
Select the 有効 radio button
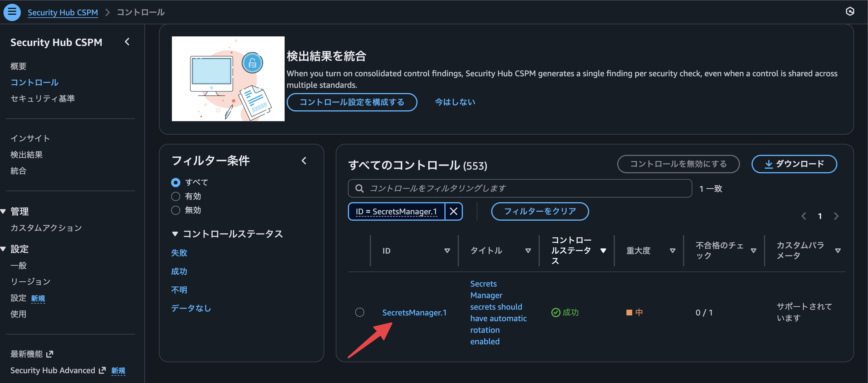coord(175,196)
